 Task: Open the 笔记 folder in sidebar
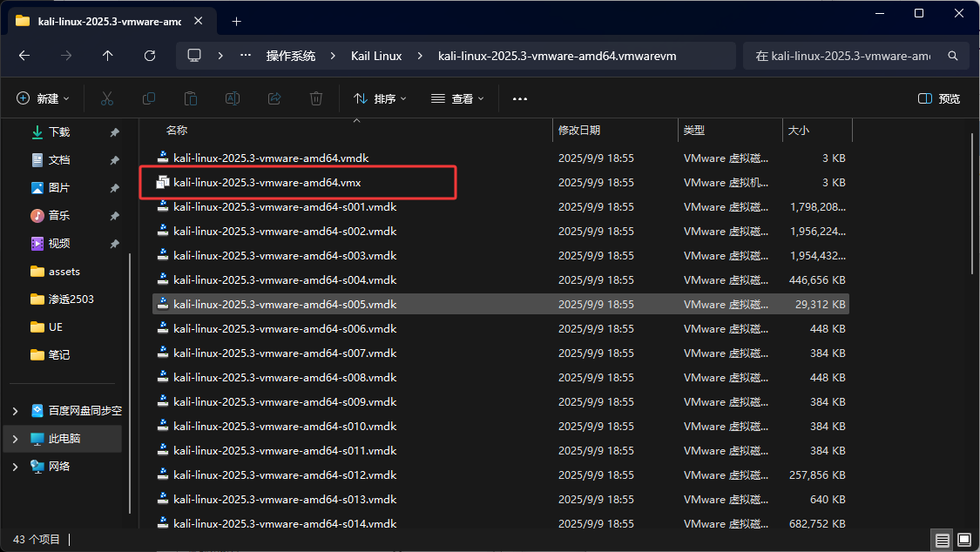tap(59, 354)
